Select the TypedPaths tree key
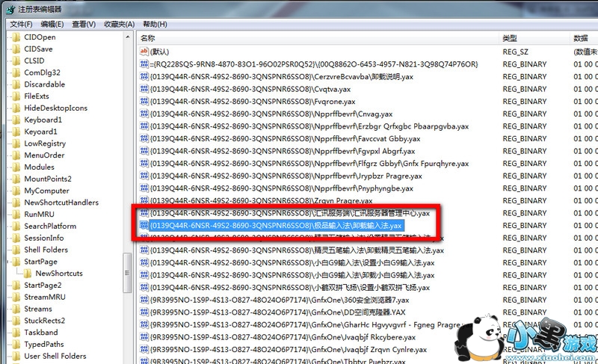This screenshot has width=598, height=364. pyautogui.click(x=44, y=345)
